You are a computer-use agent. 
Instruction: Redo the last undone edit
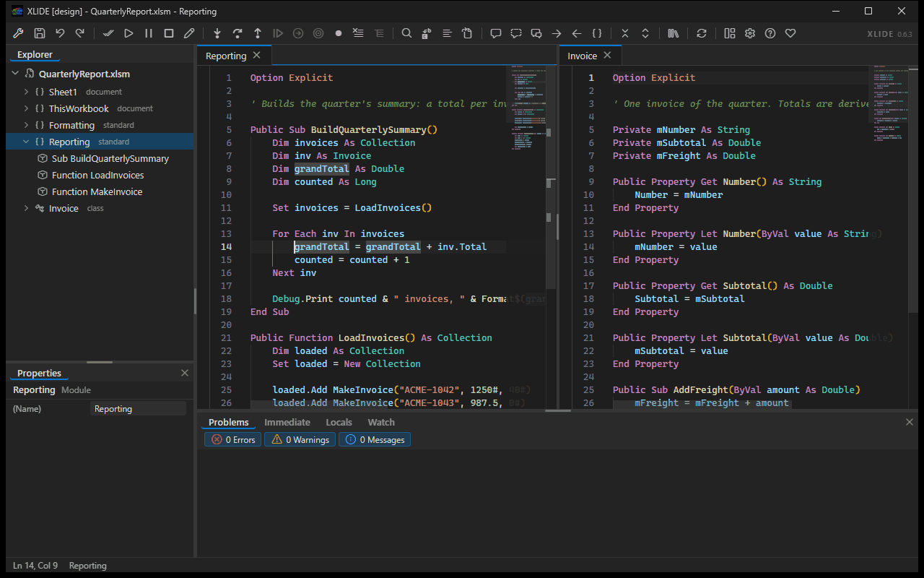click(79, 33)
